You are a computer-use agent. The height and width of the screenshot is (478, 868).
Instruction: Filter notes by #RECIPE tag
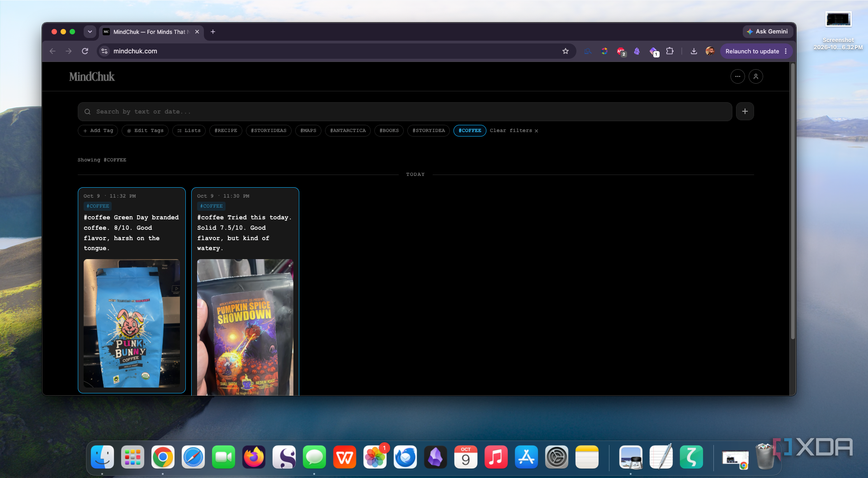[x=226, y=131]
